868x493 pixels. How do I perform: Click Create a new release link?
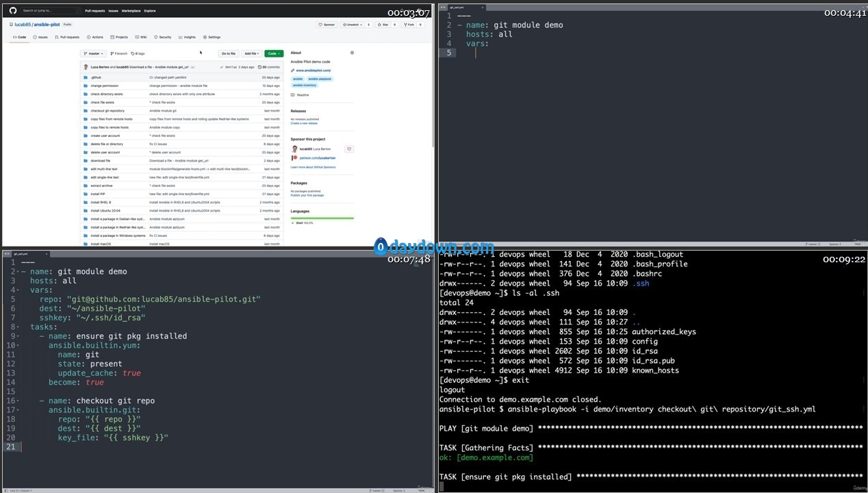click(304, 123)
